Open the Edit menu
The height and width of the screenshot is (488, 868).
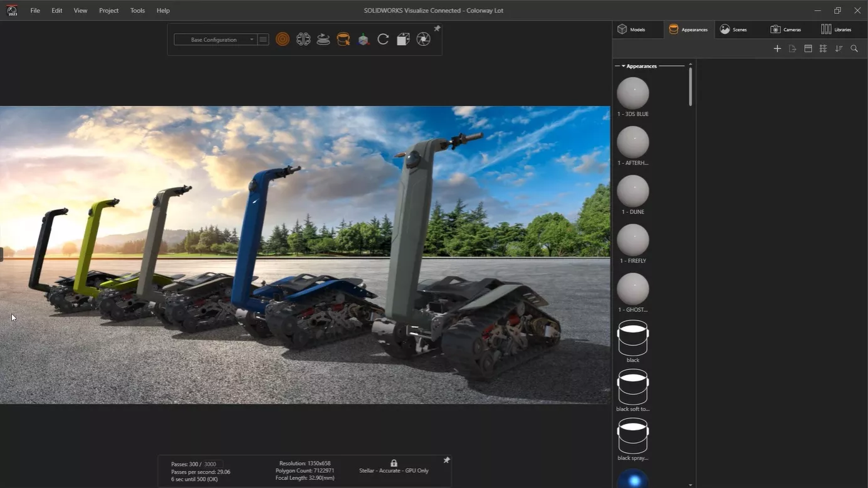tap(57, 11)
